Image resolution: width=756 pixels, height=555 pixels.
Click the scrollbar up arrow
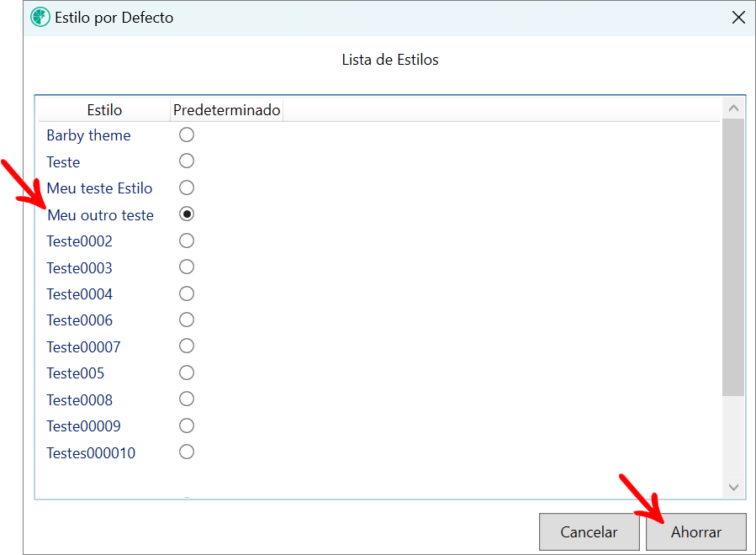tap(733, 107)
